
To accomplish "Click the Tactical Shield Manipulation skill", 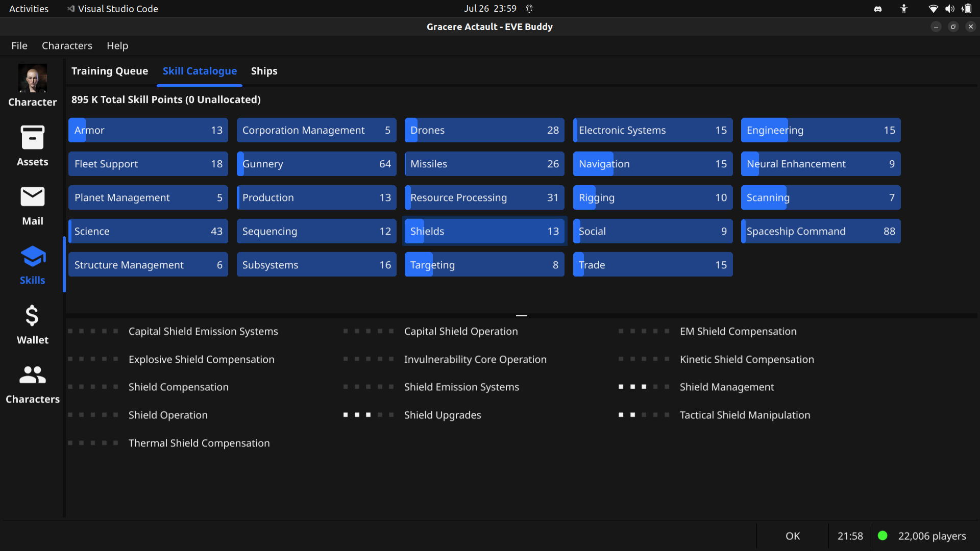I will [x=745, y=415].
